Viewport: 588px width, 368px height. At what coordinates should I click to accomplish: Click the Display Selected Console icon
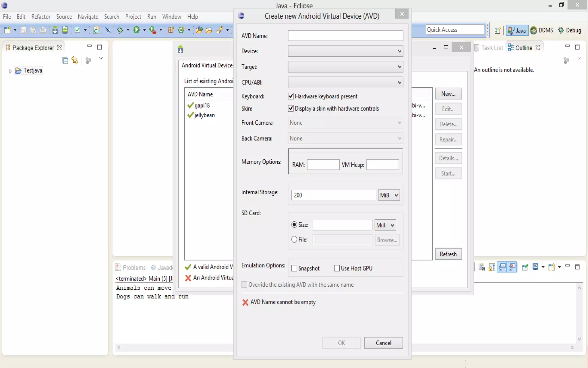(x=535, y=267)
